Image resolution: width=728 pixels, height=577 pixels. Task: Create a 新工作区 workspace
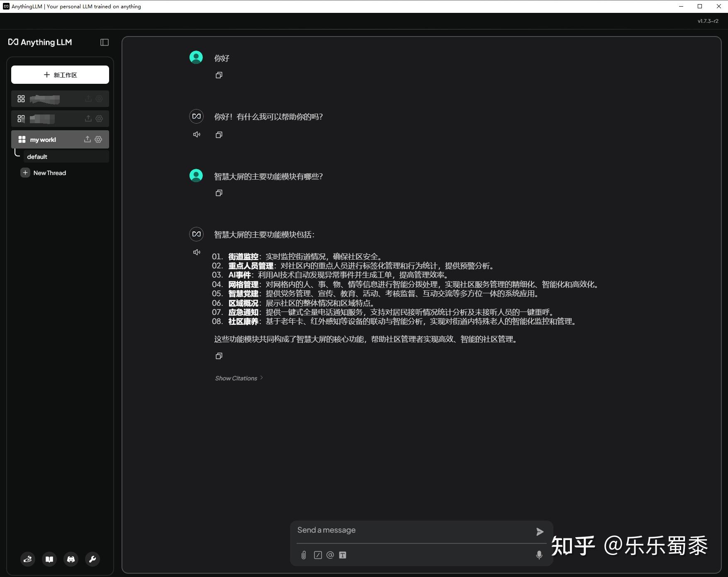click(60, 75)
